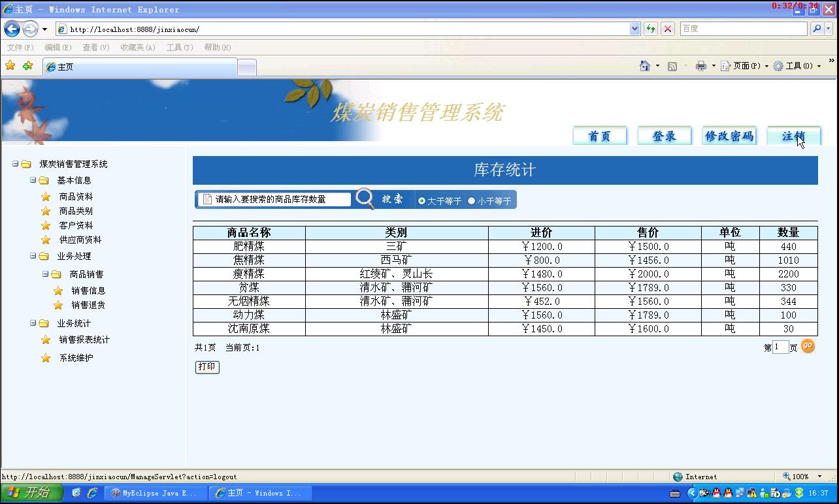839x504 pixels.
Task: Click the 沈南原煤 product name cell
Action: tap(249, 328)
